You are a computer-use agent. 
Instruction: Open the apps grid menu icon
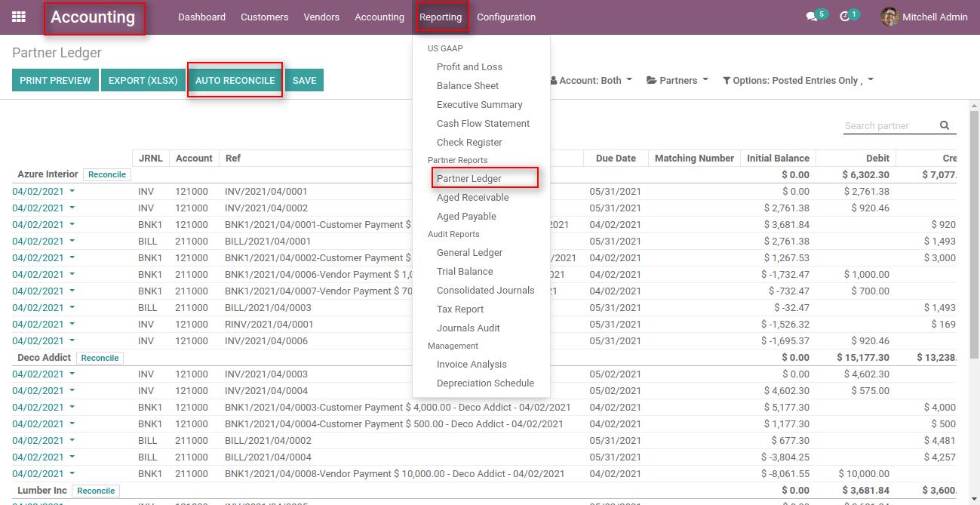point(19,17)
